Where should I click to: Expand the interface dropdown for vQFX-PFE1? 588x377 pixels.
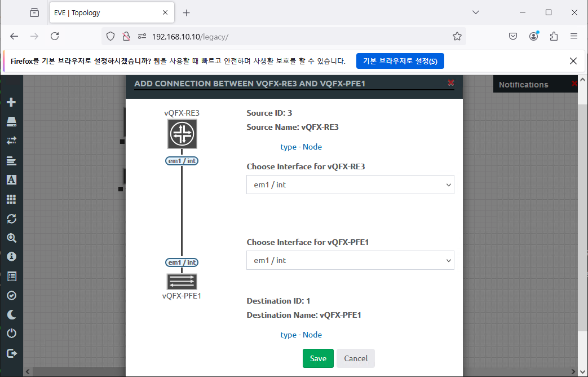point(350,260)
